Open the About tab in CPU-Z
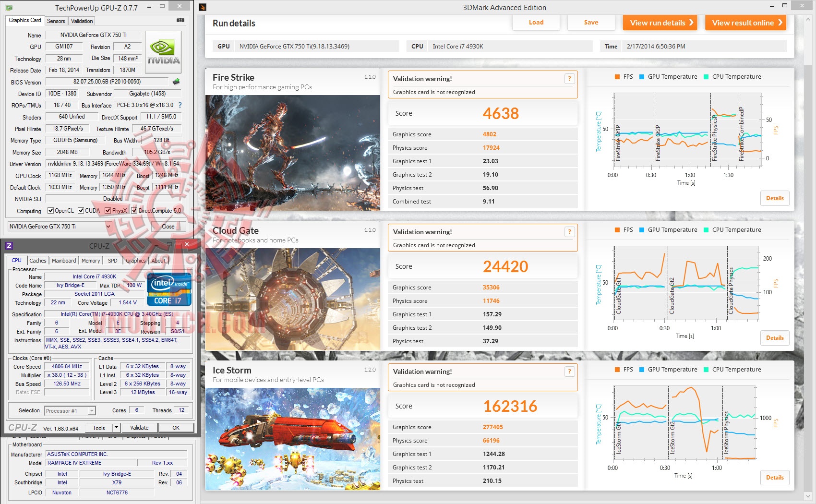This screenshot has height=504, width=816. [x=158, y=261]
